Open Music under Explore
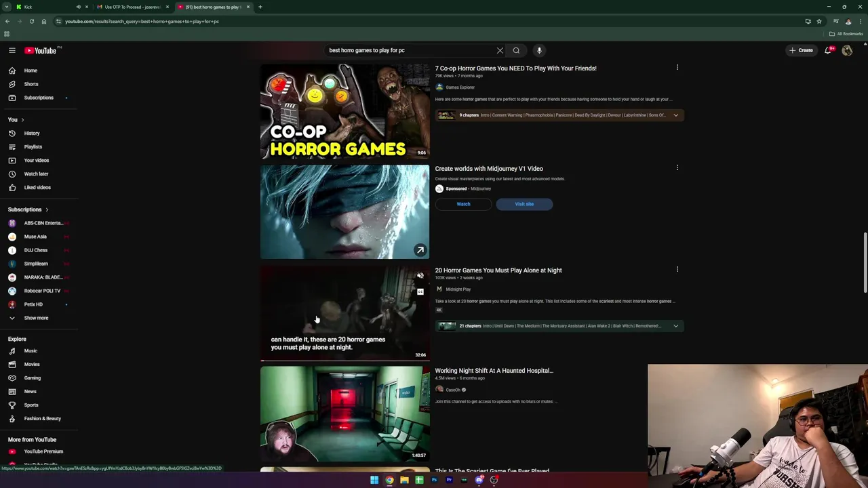Image resolution: width=868 pixels, height=488 pixels. (x=31, y=351)
